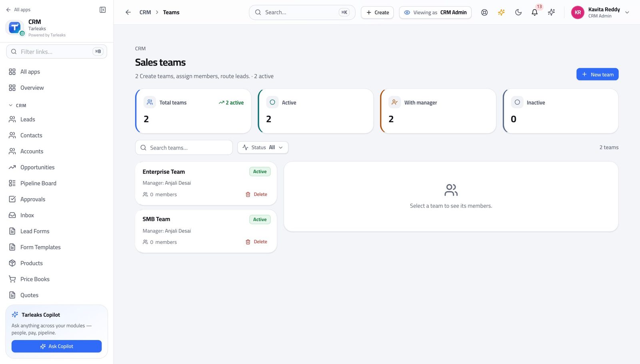The width and height of the screenshot is (640, 364).
Task: Collapse the sidebar panel icon
Action: click(x=102, y=10)
